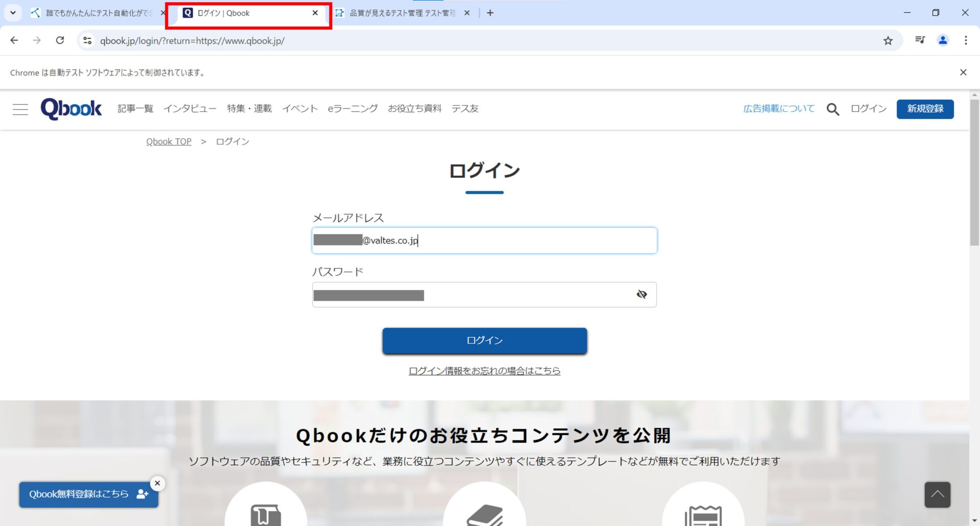Image resolution: width=980 pixels, height=526 pixels.
Task: Close the automated test software infobar
Action: [x=963, y=73]
